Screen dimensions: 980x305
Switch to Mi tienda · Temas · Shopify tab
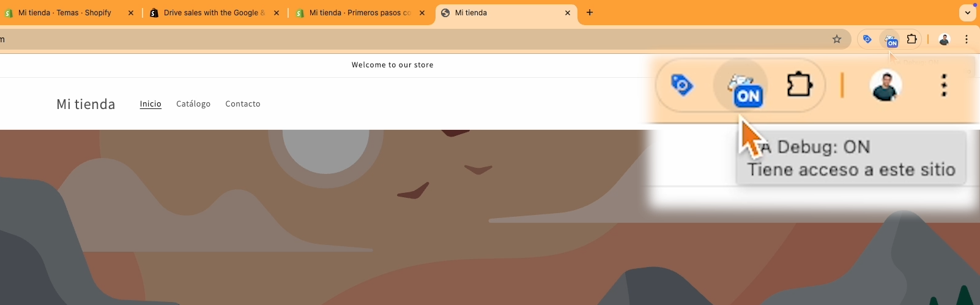click(65, 13)
